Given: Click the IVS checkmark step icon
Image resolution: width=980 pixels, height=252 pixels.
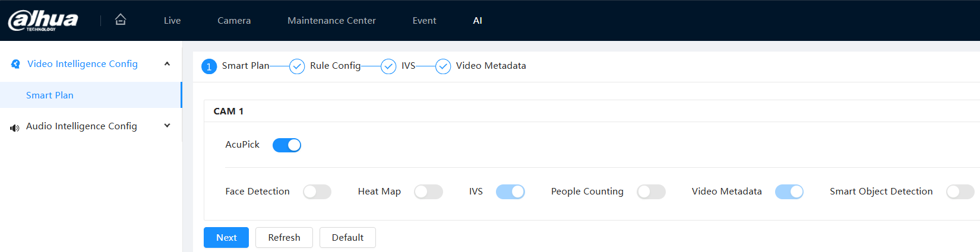Looking at the screenshot, I should [388, 66].
